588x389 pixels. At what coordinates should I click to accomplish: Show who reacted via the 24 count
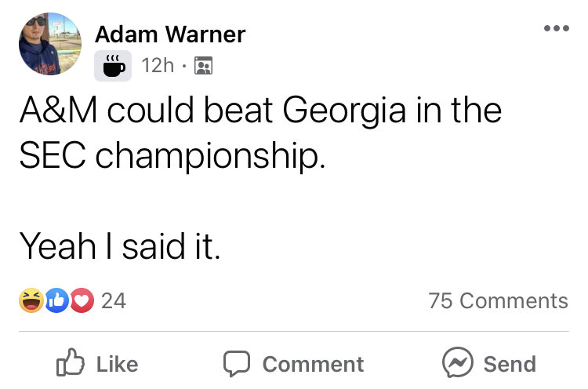point(114,300)
